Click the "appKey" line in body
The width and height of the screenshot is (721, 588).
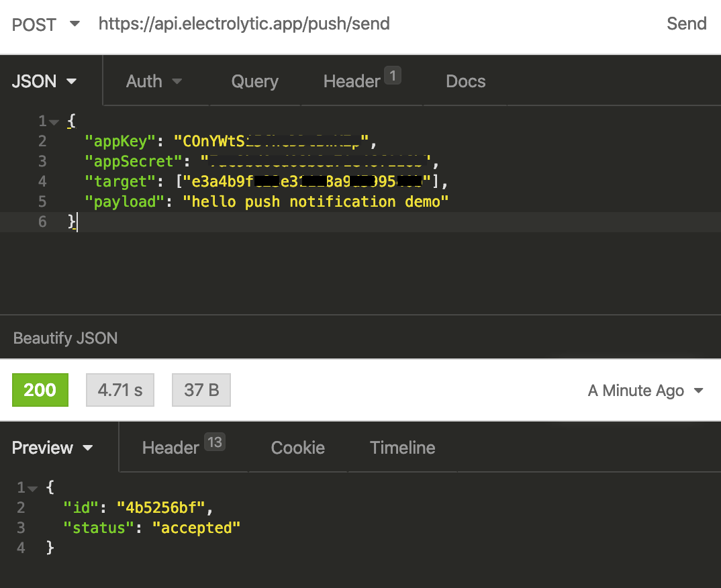(230, 141)
